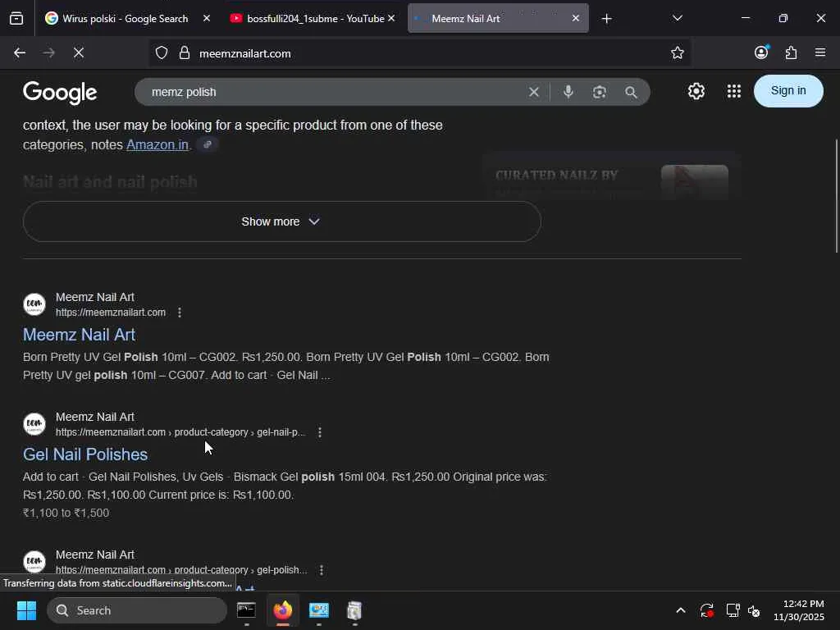Click the page vertical scrollbar
Image resolution: width=840 pixels, height=630 pixels.
tap(836, 196)
